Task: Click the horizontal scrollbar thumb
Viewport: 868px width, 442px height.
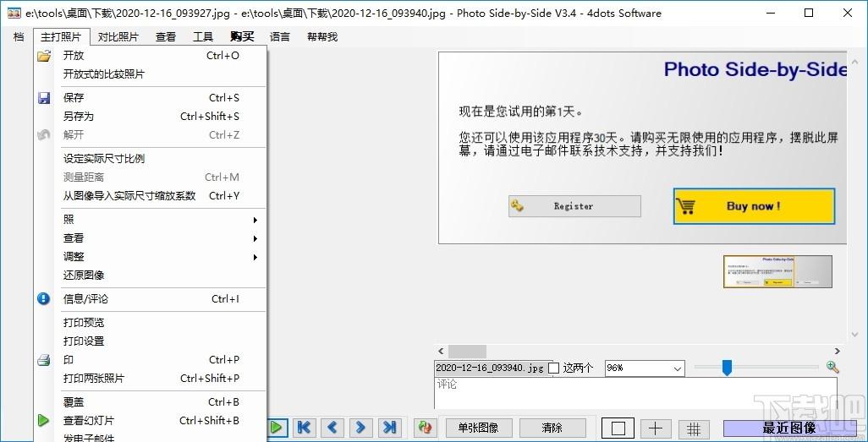Action: tap(467, 352)
